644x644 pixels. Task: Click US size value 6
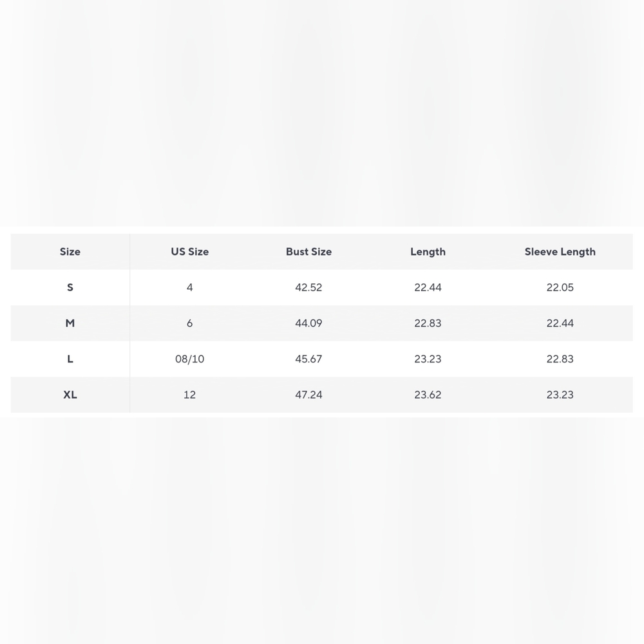[x=190, y=323]
